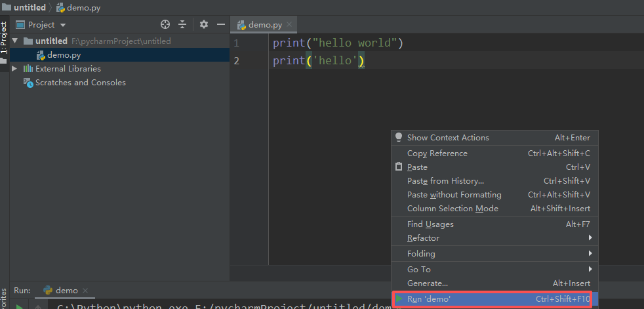Click code line print("hello world")
Screen dimensions: 644x309
[x=338, y=43]
